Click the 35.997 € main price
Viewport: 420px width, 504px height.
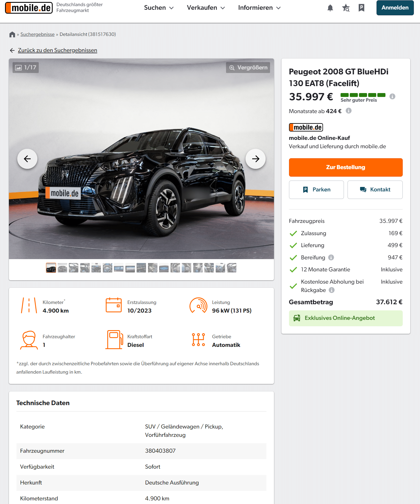(311, 97)
